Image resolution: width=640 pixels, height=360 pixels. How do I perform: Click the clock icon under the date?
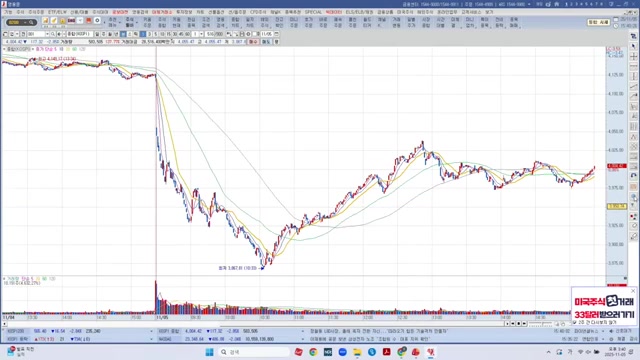(x=616, y=26)
